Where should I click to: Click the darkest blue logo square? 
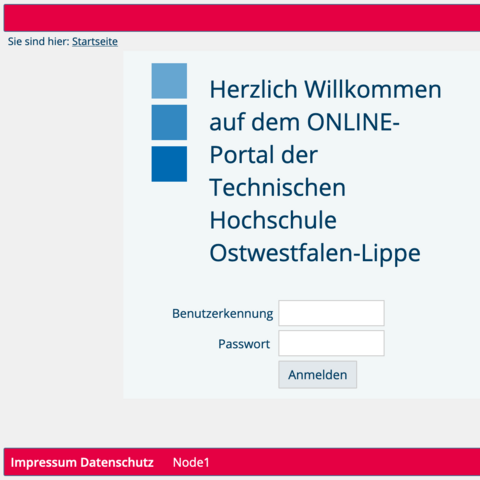pos(169,164)
